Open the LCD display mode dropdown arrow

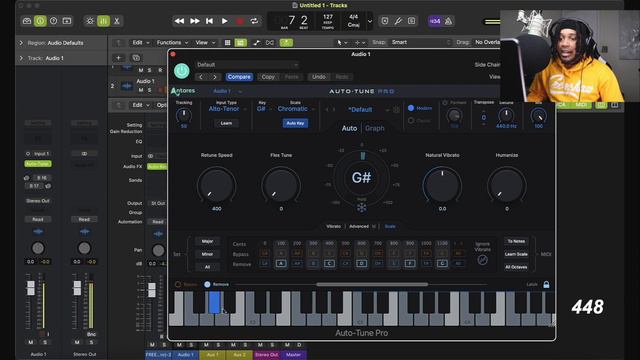coord(370,21)
